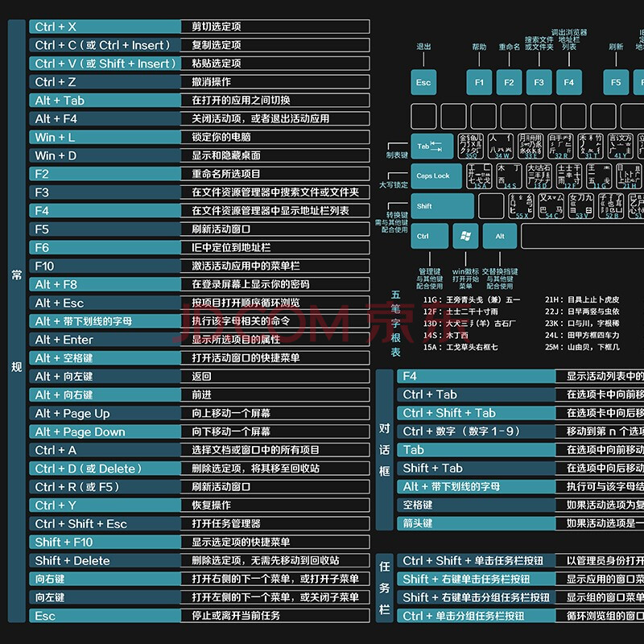Toggle the Caps Lock key
The width and height of the screenshot is (644, 644).
pyautogui.click(x=436, y=176)
